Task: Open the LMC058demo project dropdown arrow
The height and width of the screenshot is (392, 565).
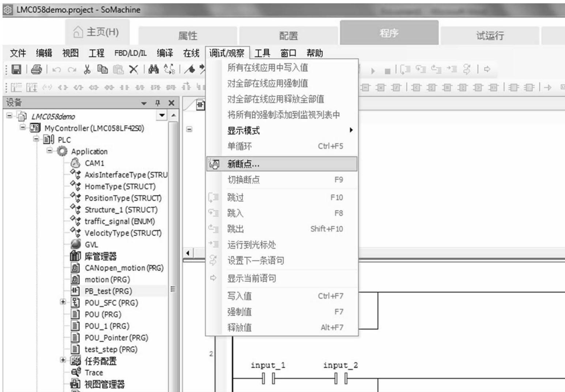Action: [x=162, y=116]
